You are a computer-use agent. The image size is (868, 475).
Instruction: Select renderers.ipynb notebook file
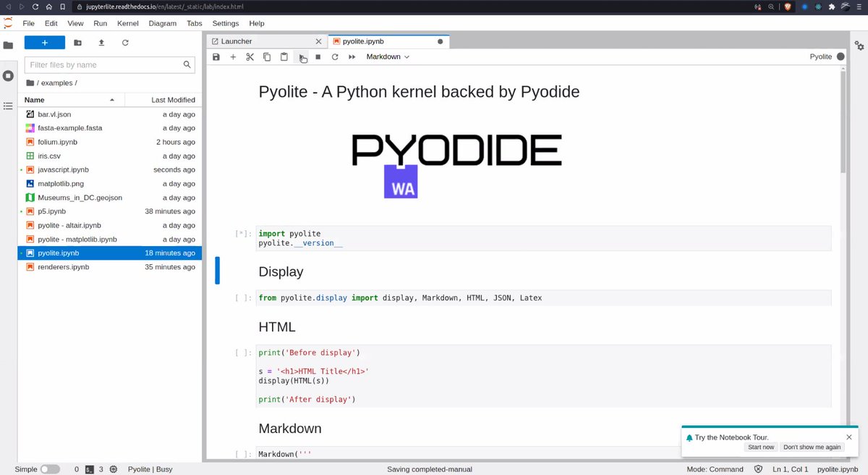pos(110,267)
